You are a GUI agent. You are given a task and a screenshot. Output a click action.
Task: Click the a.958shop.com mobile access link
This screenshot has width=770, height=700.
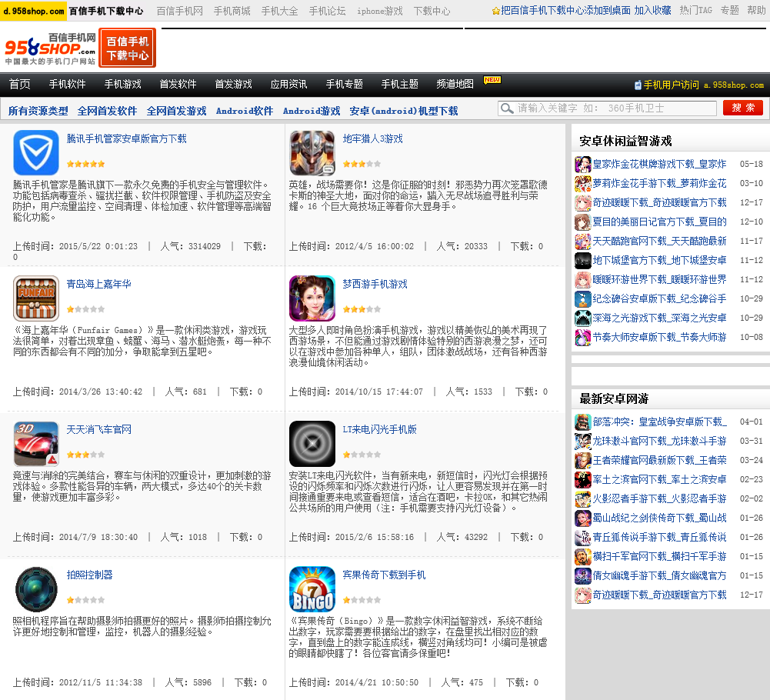click(734, 85)
